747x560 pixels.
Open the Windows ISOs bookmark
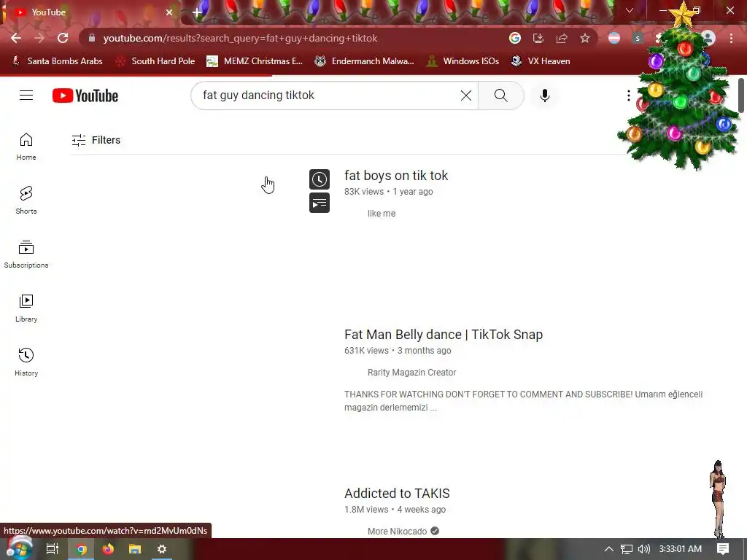point(463,61)
